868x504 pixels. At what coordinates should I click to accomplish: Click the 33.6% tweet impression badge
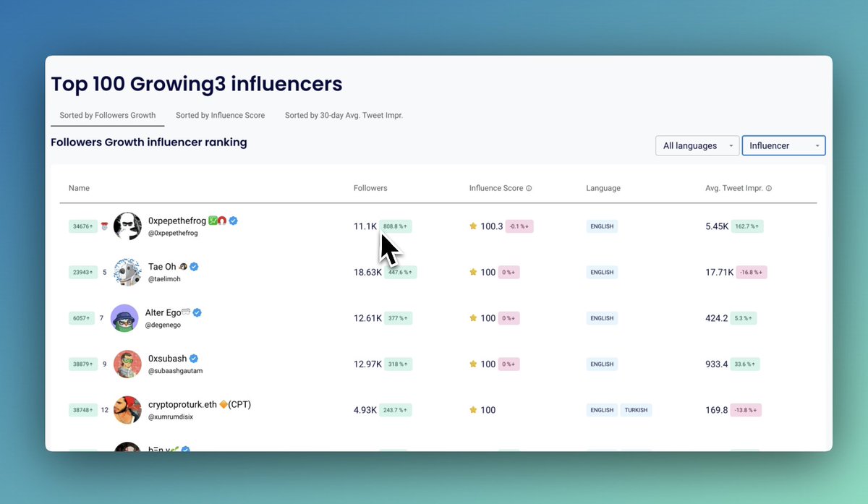745,364
